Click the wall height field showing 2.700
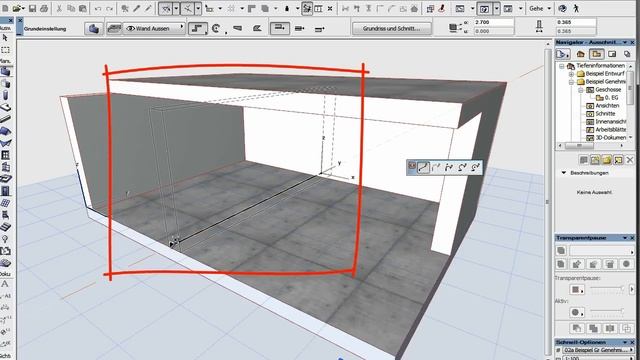 click(494, 22)
